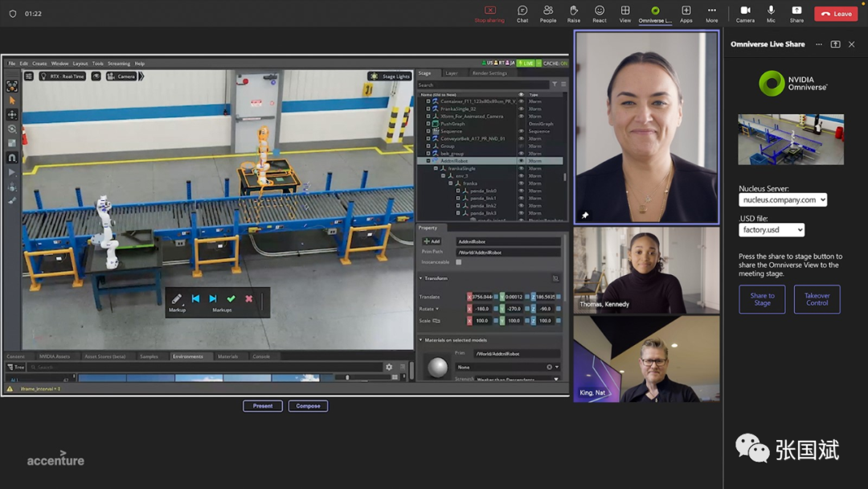
Task: Open the Nucleus Server dropdown
Action: (783, 200)
